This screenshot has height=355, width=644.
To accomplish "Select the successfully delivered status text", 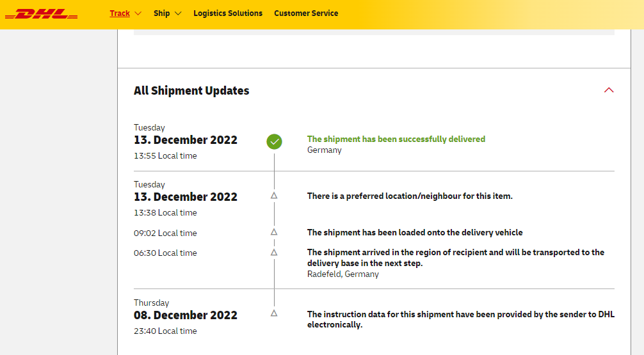I will [x=396, y=139].
